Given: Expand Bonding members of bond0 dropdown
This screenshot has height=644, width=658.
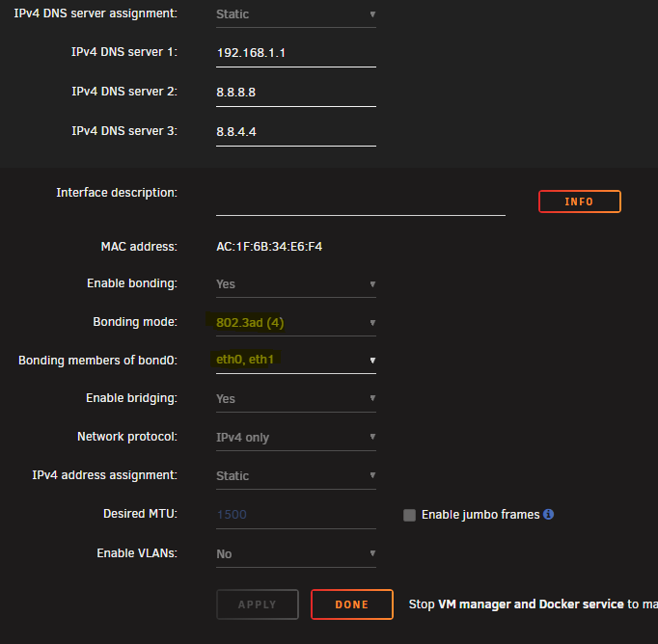Looking at the screenshot, I should point(296,361).
